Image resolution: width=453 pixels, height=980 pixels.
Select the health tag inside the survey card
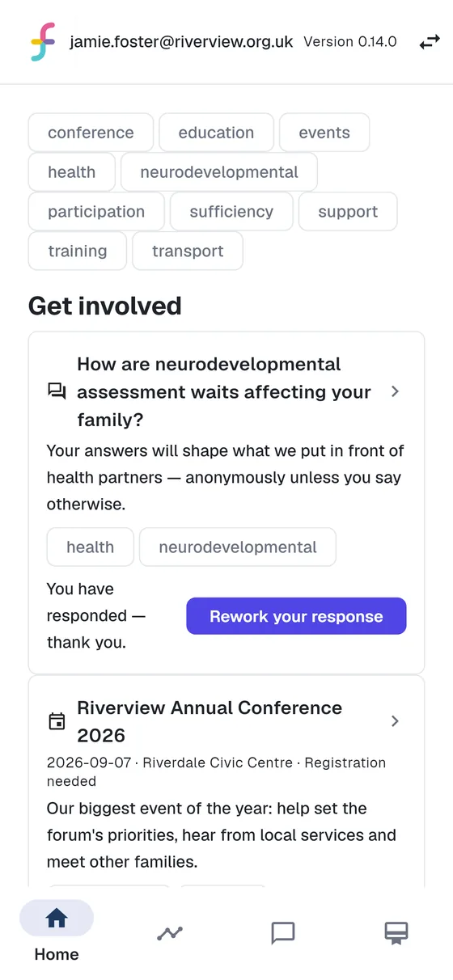point(90,547)
